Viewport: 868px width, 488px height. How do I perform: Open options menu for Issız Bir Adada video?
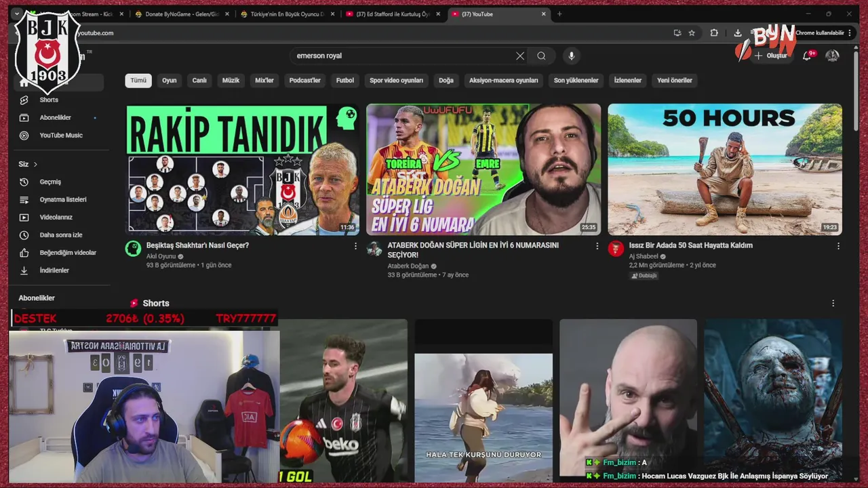(x=838, y=246)
